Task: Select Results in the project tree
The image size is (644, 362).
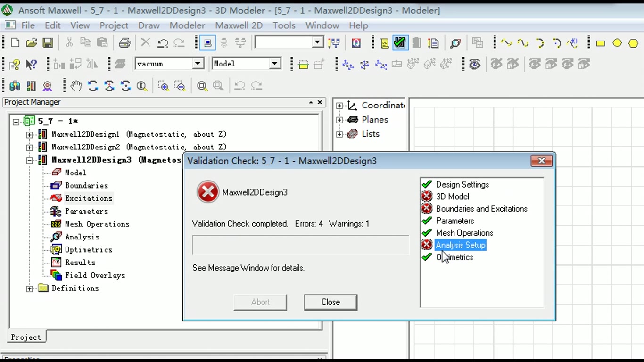Action: coord(80,263)
